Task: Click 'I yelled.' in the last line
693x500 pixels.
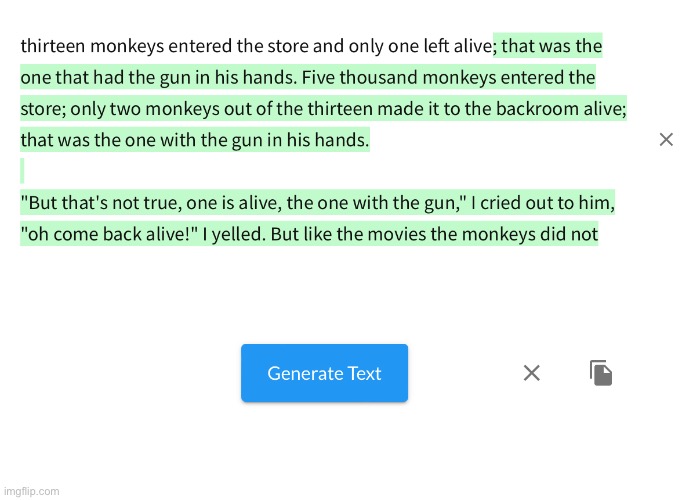Action: 234,234
